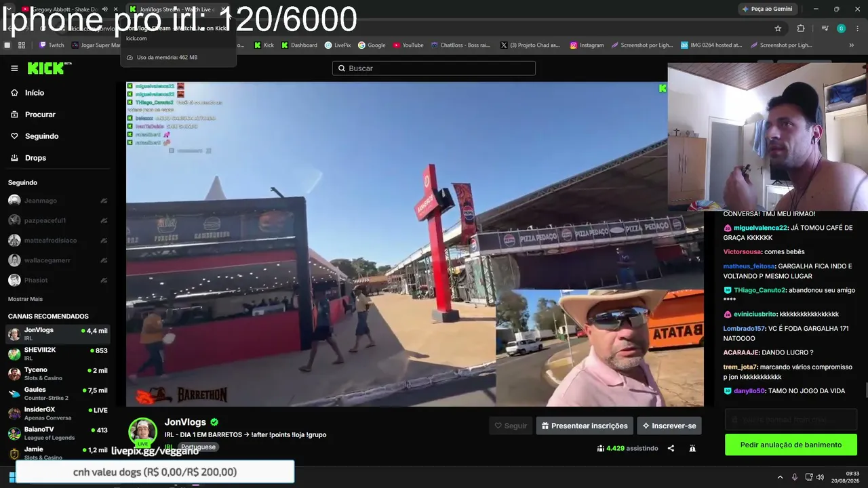Go to Início in the sidebar
868x488 pixels.
click(34, 93)
